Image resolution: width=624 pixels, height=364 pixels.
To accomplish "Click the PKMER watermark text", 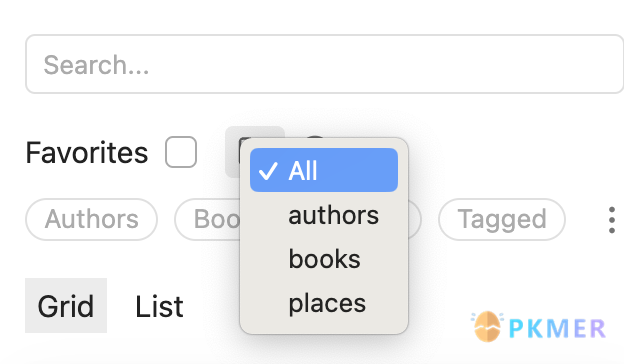I will [x=558, y=329].
